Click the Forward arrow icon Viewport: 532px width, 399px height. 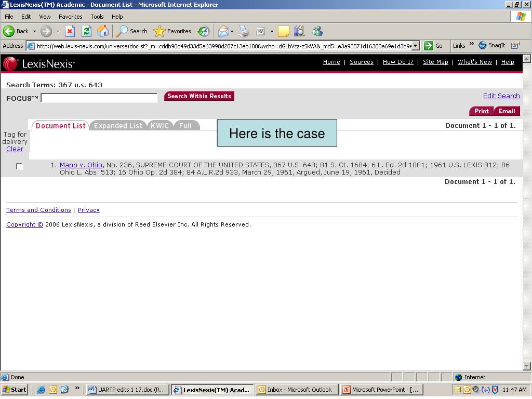[x=46, y=31]
